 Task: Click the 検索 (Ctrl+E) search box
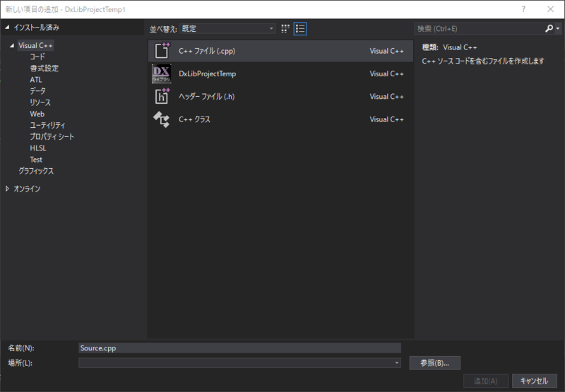(x=480, y=29)
